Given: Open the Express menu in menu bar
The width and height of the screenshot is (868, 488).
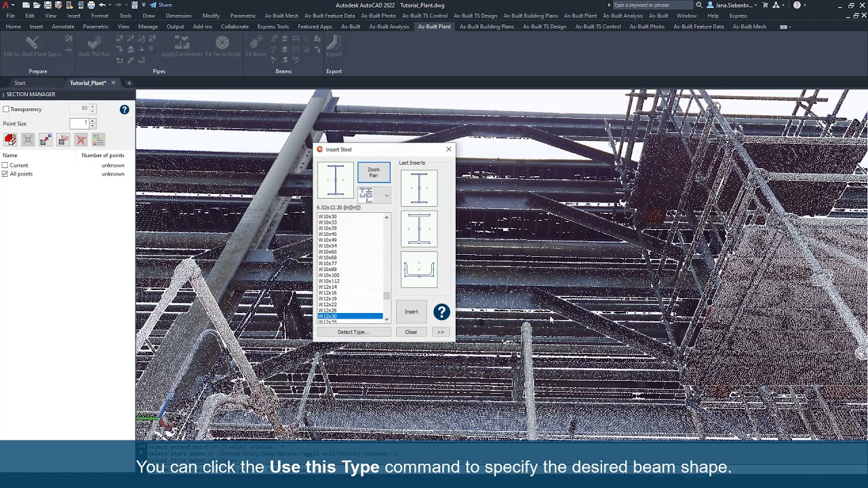Looking at the screenshot, I should pyautogui.click(x=738, y=16).
